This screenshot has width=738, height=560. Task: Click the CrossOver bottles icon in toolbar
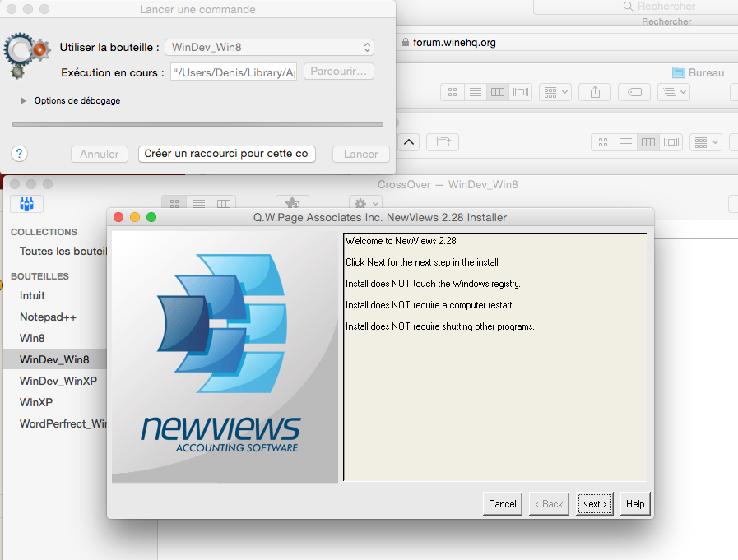pyautogui.click(x=27, y=204)
